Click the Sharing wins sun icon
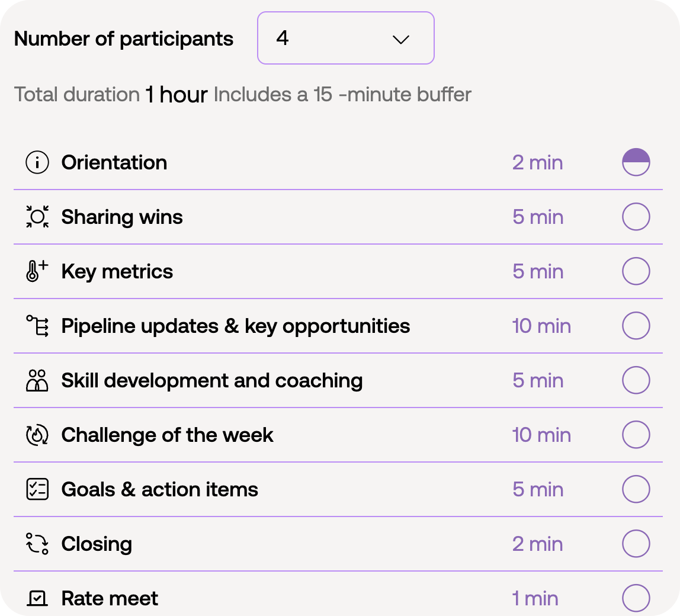This screenshot has width=680, height=616. [x=37, y=216]
